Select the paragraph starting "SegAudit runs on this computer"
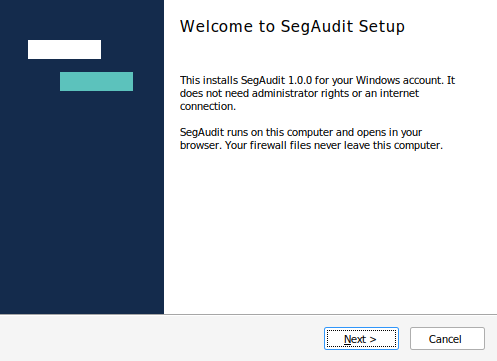The height and width of the screenshot is (361, 497). [x=311, y=139]
